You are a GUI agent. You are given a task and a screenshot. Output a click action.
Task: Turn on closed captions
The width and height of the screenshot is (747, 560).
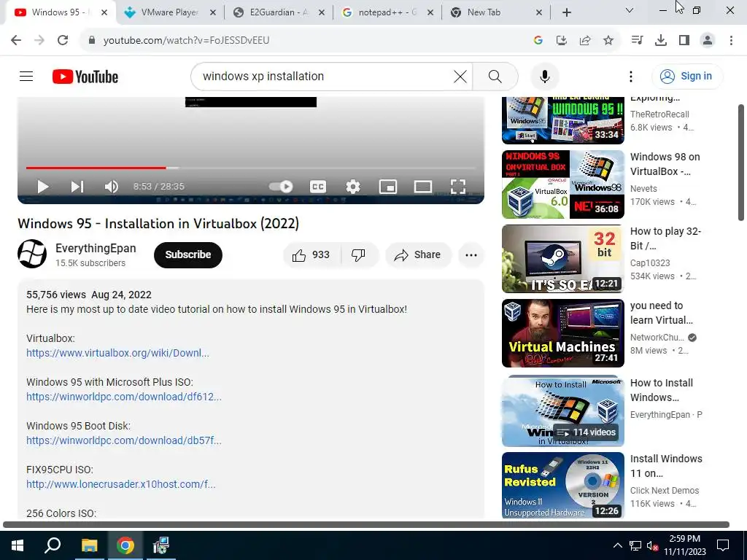pos(318,187)
